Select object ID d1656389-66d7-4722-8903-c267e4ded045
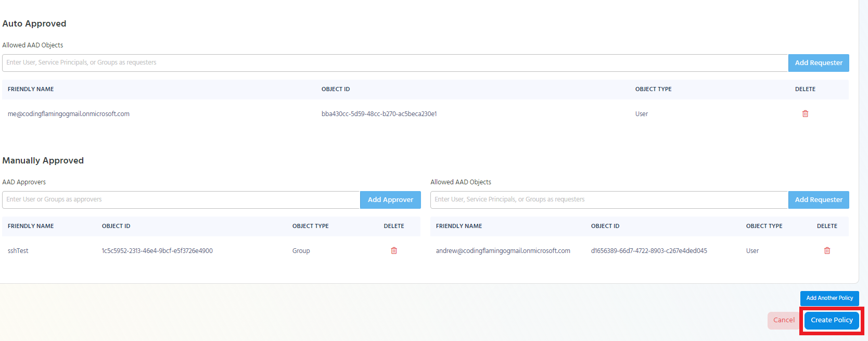The width and height of the screenshot is (868, 341). [649, 251]
